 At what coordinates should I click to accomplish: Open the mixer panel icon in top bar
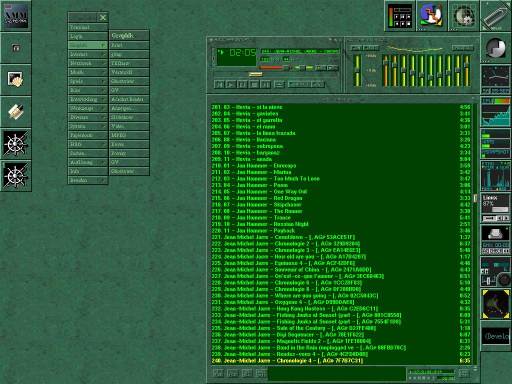pyautogui.click(x=400, y=16)
